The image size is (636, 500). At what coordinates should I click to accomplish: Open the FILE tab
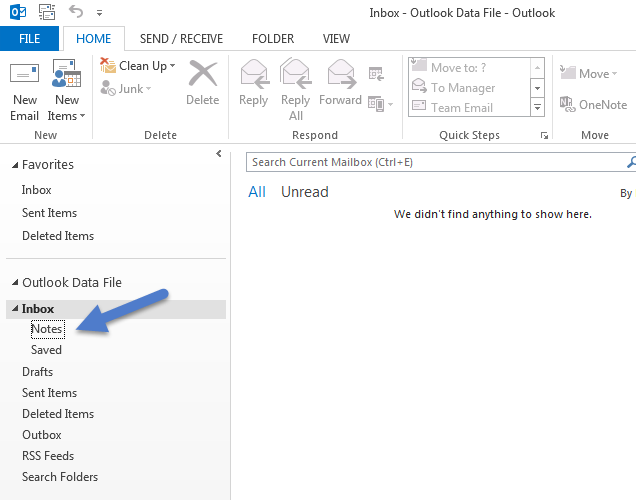coord(29,39)
